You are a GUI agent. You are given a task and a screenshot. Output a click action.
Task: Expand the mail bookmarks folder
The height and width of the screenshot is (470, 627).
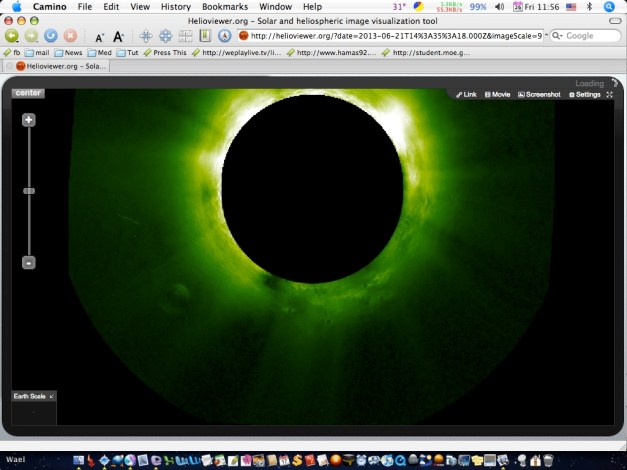(37, 53)
